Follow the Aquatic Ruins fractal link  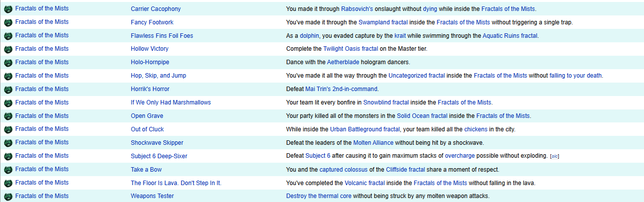pos(510,36)
